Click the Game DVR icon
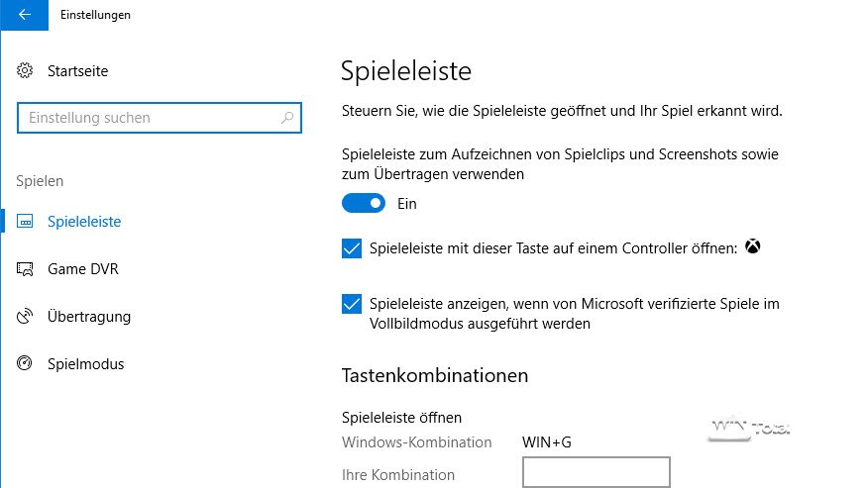The image size is (868, 488). (27, 269)
